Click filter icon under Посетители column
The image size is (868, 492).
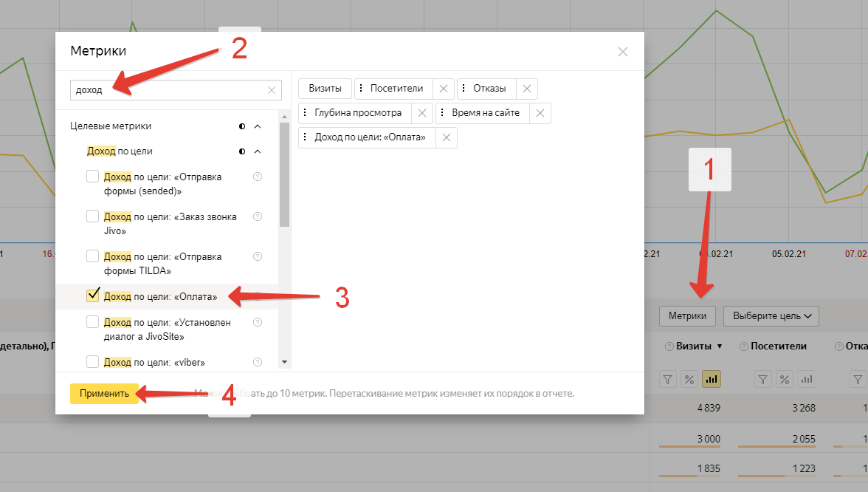point(763,380)
